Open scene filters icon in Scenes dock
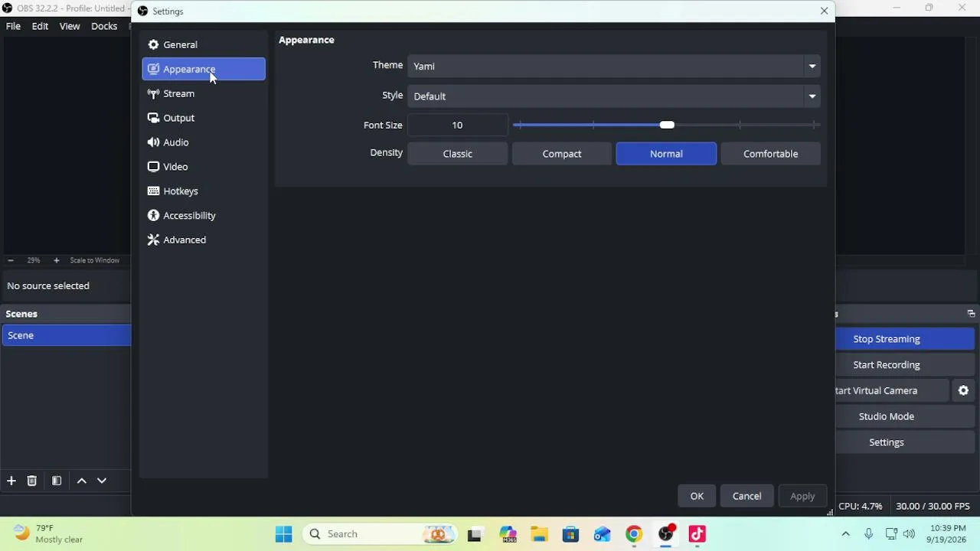 (x=57, y=481)
